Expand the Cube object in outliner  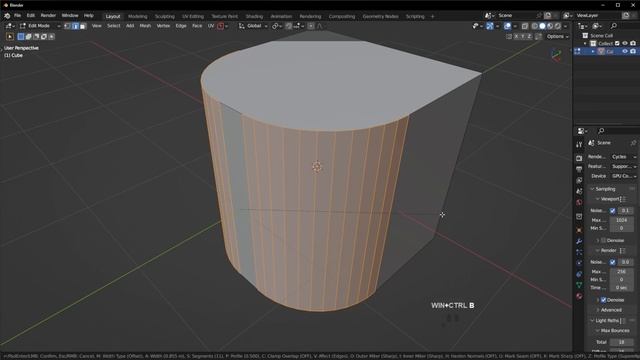point(593,51)
